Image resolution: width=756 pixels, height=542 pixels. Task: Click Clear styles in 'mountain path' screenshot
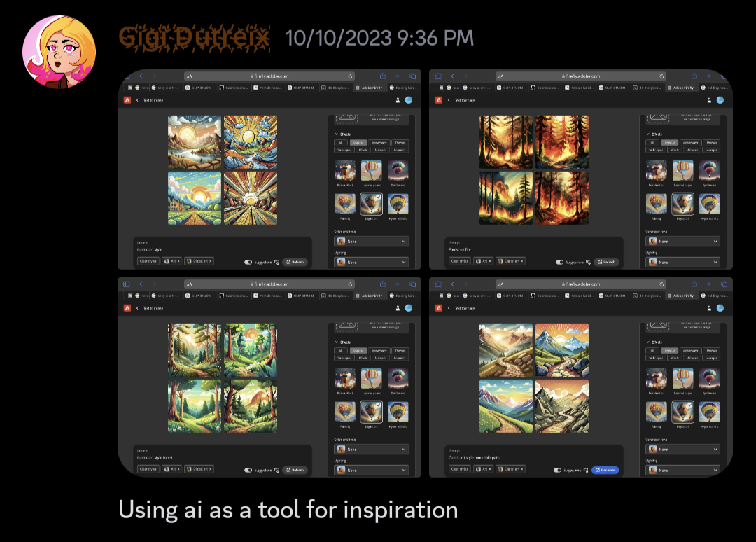[459, 469]
